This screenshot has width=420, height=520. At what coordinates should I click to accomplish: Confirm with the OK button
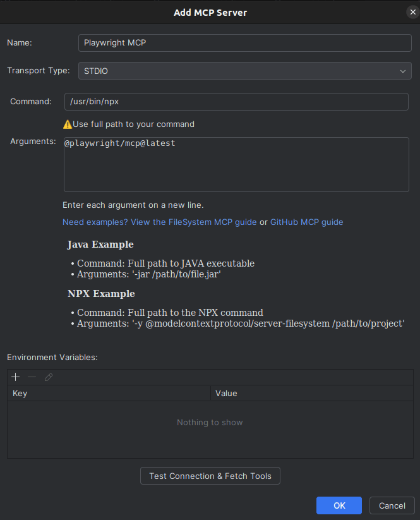pyautogui.click(x=339, y=505)
